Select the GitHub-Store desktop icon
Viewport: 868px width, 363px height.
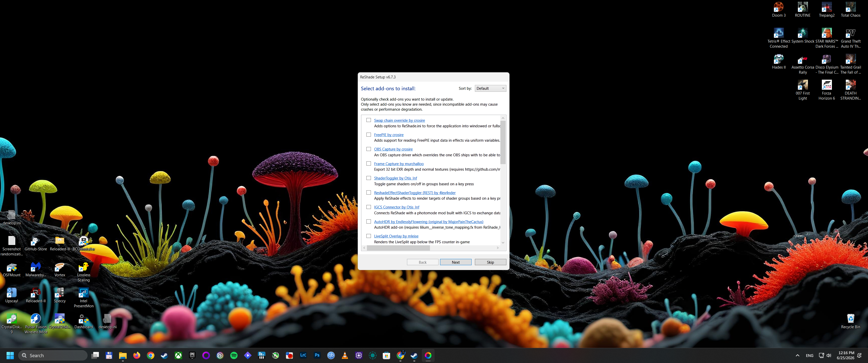point(36,244)
